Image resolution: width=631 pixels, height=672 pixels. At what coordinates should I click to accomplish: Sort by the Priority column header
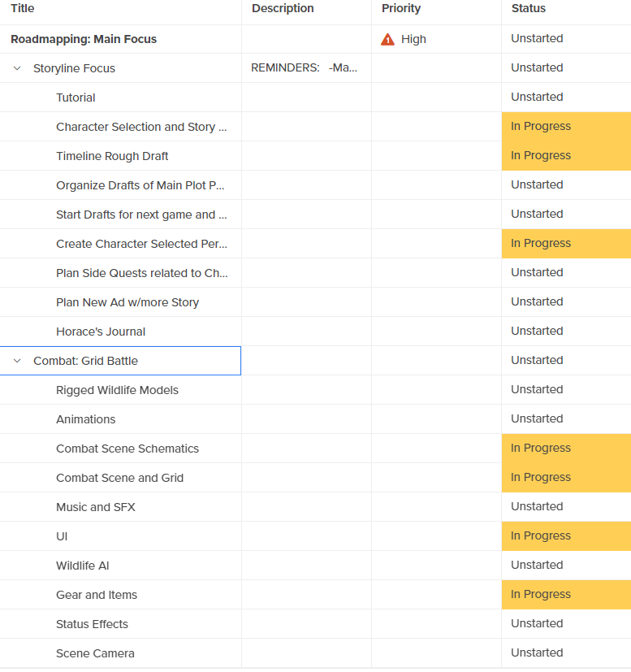click(401, 8)
